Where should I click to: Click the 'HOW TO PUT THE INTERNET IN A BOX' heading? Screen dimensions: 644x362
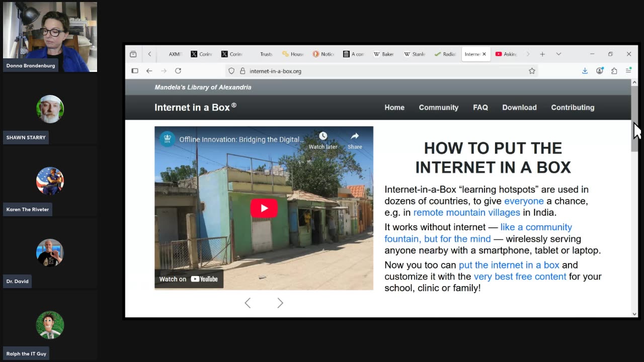pyautogui.click(x=493, y=157)
